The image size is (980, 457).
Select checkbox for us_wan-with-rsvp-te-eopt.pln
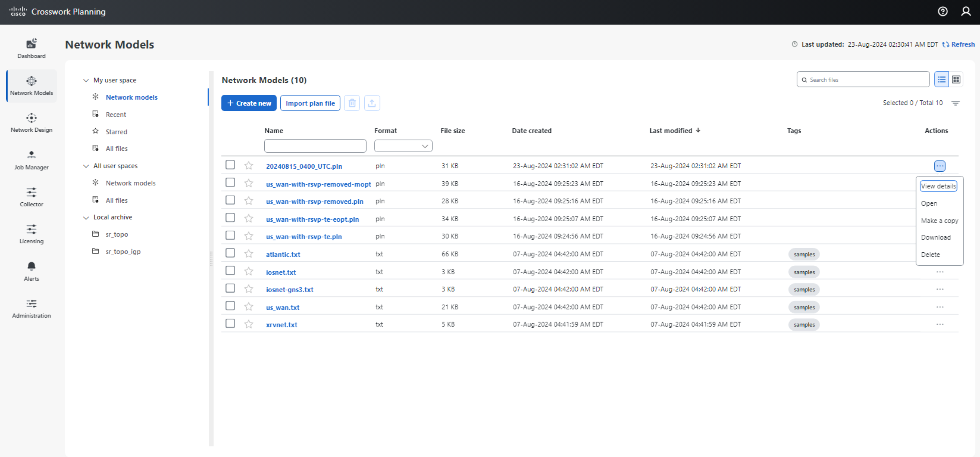230,217
